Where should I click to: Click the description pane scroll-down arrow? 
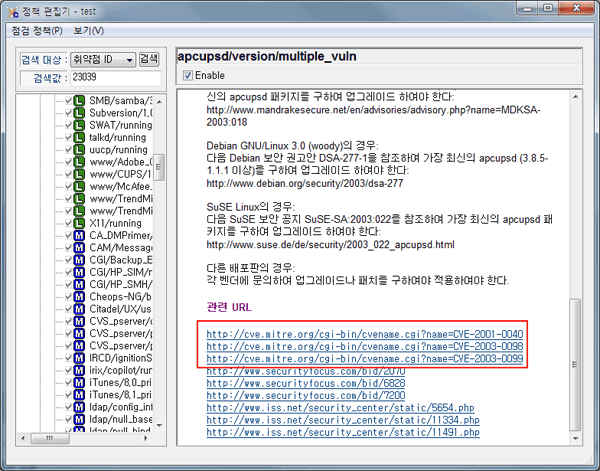tap(576, 438)
